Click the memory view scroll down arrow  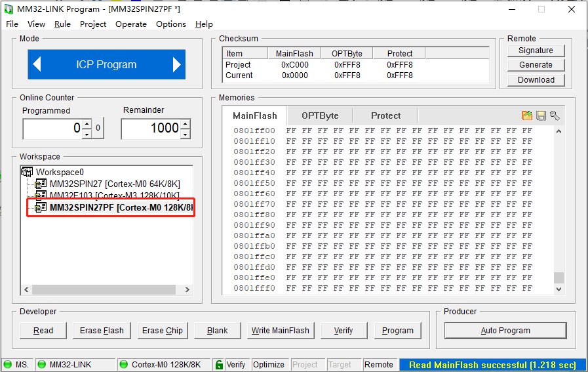point(559,289)
